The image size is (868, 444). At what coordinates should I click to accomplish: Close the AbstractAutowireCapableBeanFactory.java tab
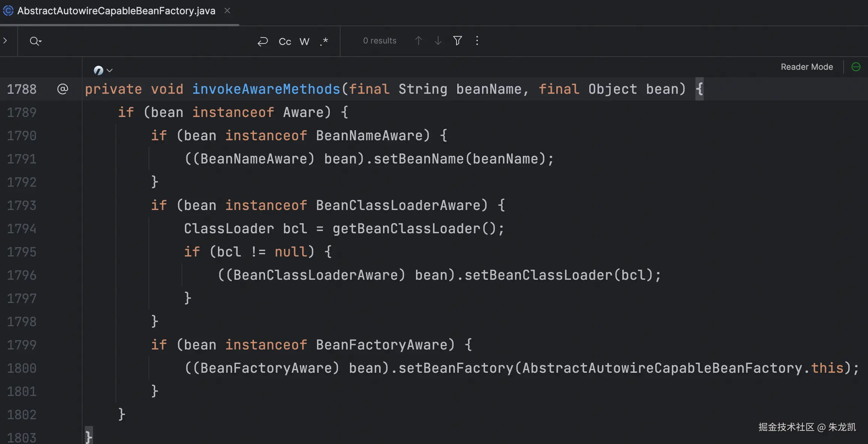pyautogui.click(x=227, y=11)
